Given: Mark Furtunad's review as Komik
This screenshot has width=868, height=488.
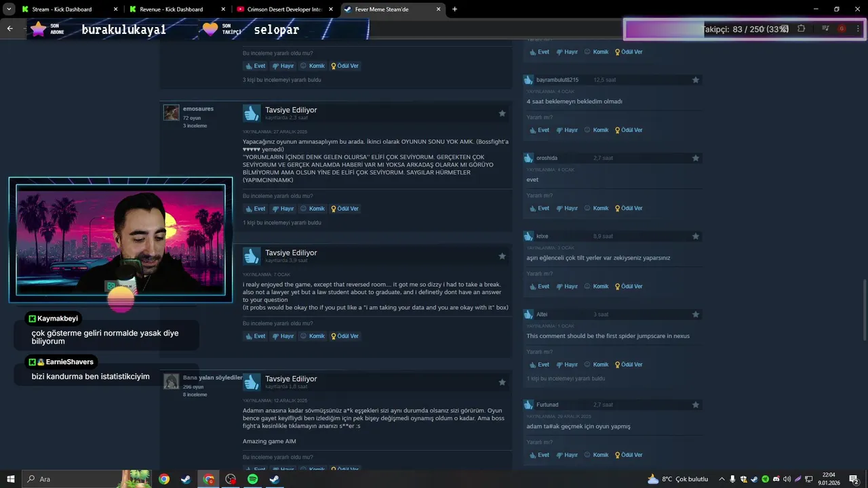Looking at the screenshot, I should 597,455.
